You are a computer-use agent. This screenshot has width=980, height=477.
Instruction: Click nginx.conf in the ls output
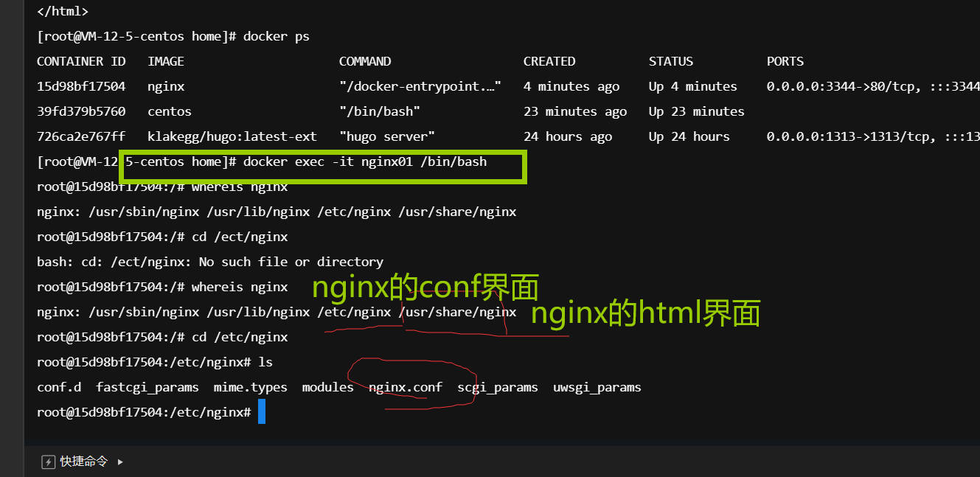click(x=406, y=387)
